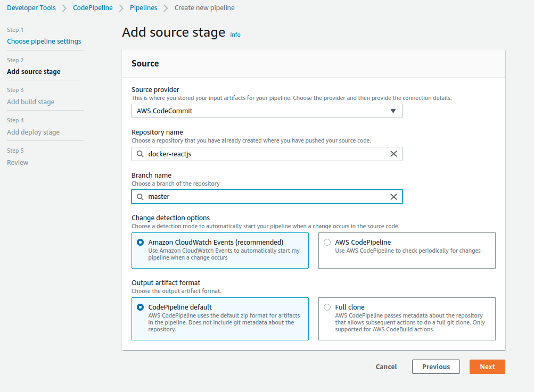This screenshot has width=534, height=392.
Task: Choose CodePipeline default artifact format
Action: [140, 307]
